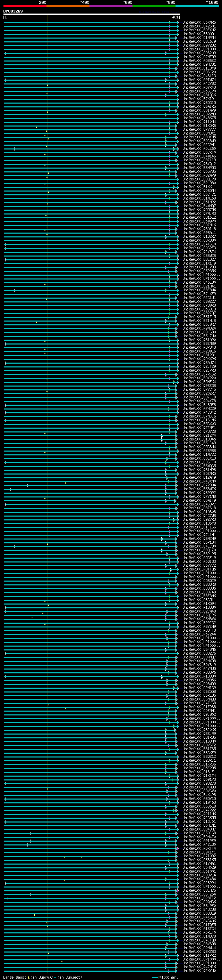This screenshot has height=980, width=222.
Task: Click the UniRef100_Q1D6Y8 entry
Action: (199, 523)
